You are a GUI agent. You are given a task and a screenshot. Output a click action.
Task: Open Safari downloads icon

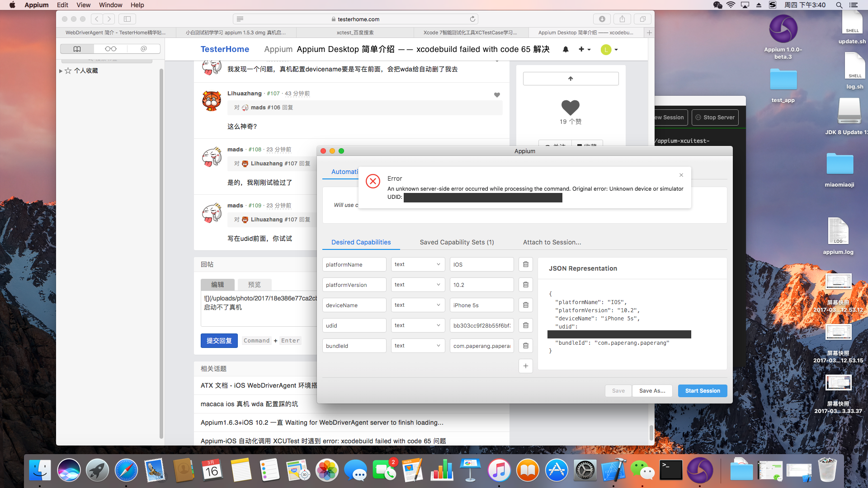[602, 19]
